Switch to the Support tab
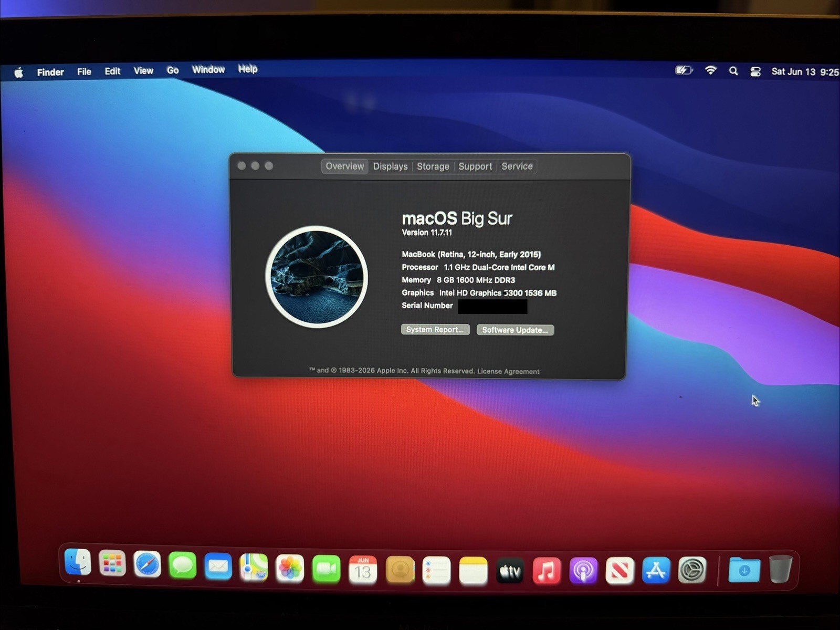 475,166
